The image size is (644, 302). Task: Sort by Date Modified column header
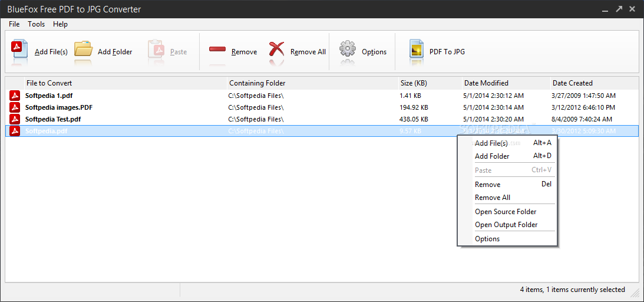506,83
